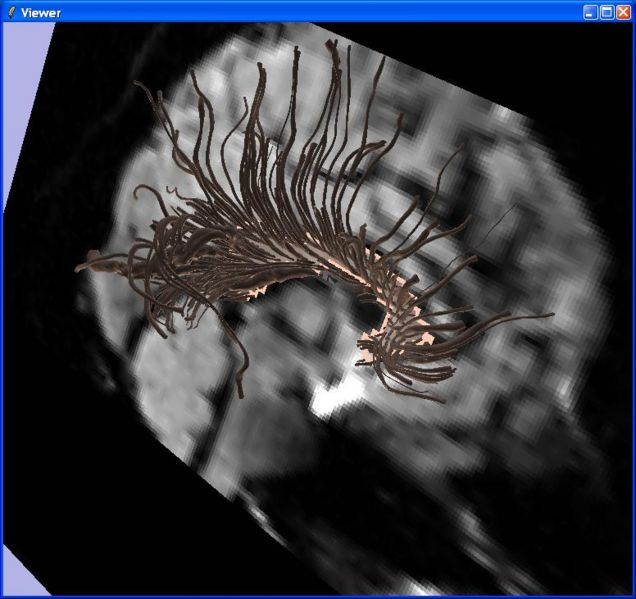Image resolution: width=636 pixels, height=599 pixels.
Task: Select the fiber extending farthest to the right
Action: point(548,316)
